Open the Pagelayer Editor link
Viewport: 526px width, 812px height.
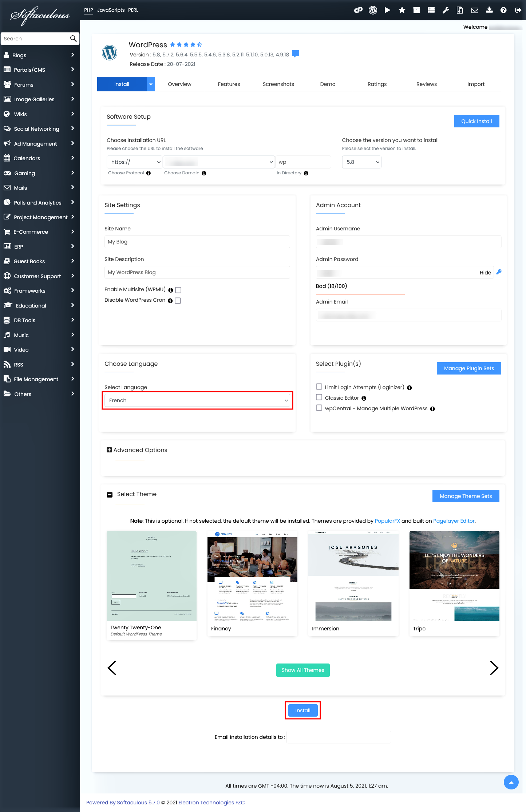[454, 521]
